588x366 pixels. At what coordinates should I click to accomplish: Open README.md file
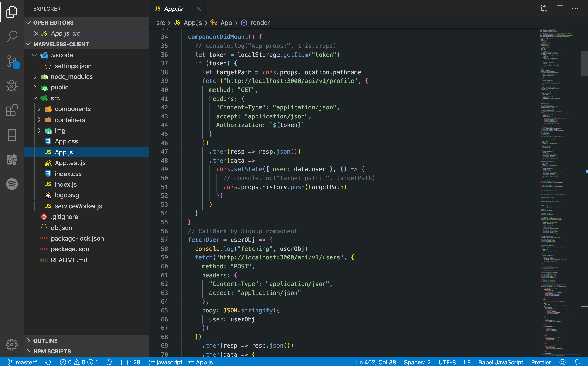[86, 260]
